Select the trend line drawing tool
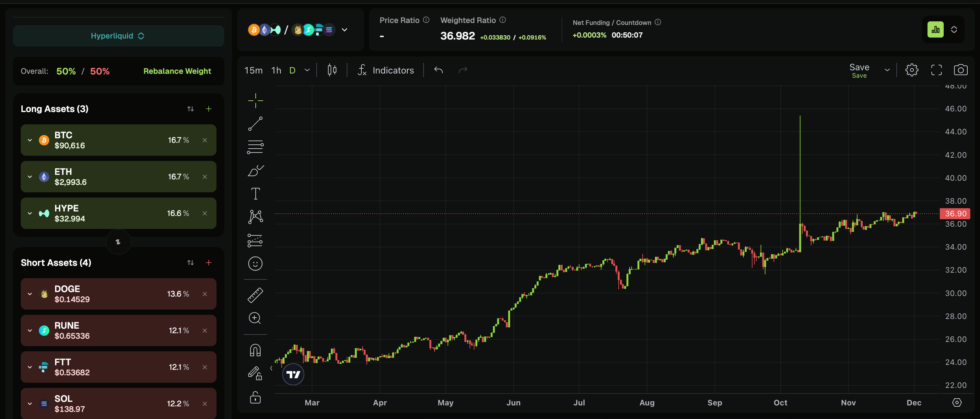Screen dimensions: 980x419 pos(255,124)
